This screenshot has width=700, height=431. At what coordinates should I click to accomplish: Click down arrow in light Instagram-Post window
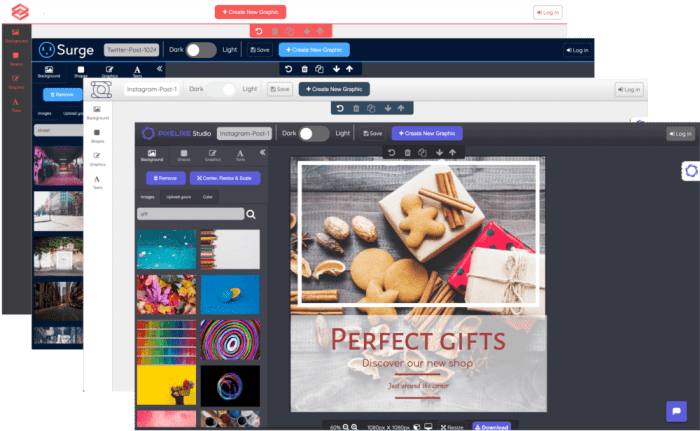[388, 108]
